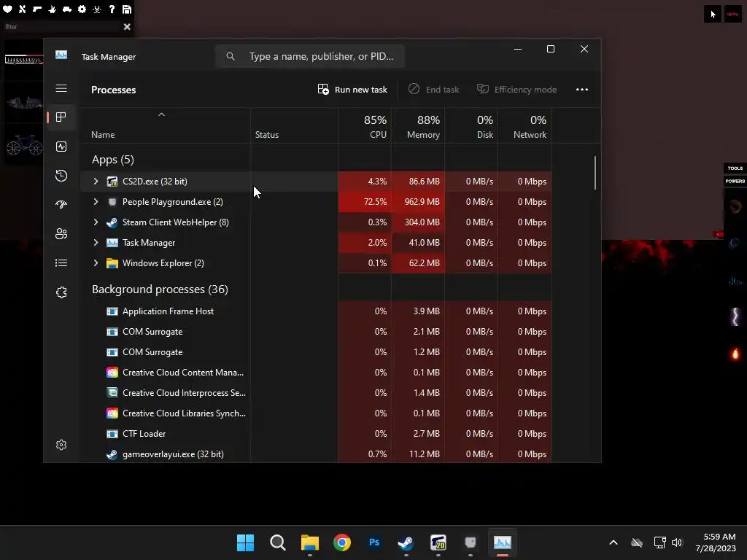This screenshot has width=747, height=560.
Task: Click Background processes (36) group header
Action: point(160,289)
